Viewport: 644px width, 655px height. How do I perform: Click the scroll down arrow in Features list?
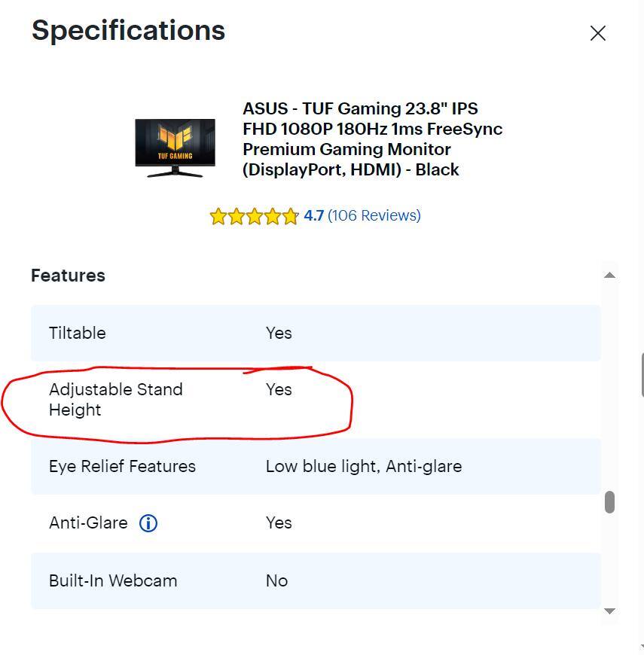click(609, 611)
